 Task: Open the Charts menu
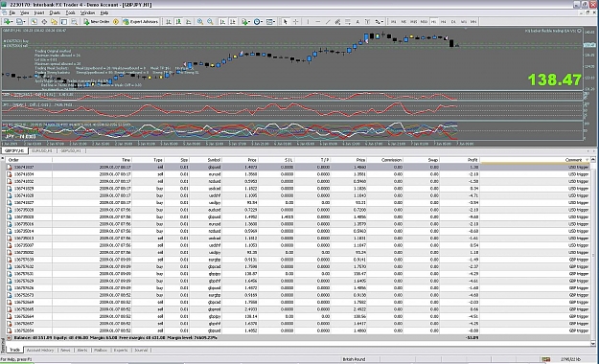pos(55,12)
